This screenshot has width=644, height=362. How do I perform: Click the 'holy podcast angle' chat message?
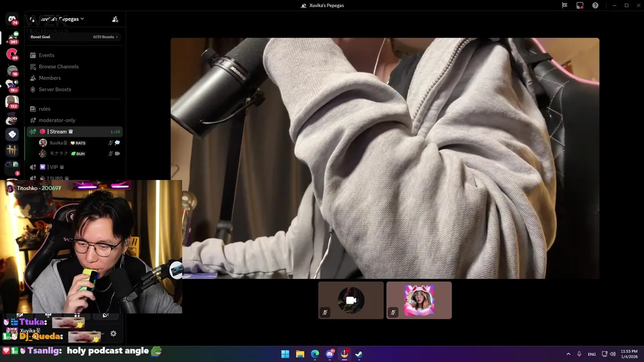108,351
